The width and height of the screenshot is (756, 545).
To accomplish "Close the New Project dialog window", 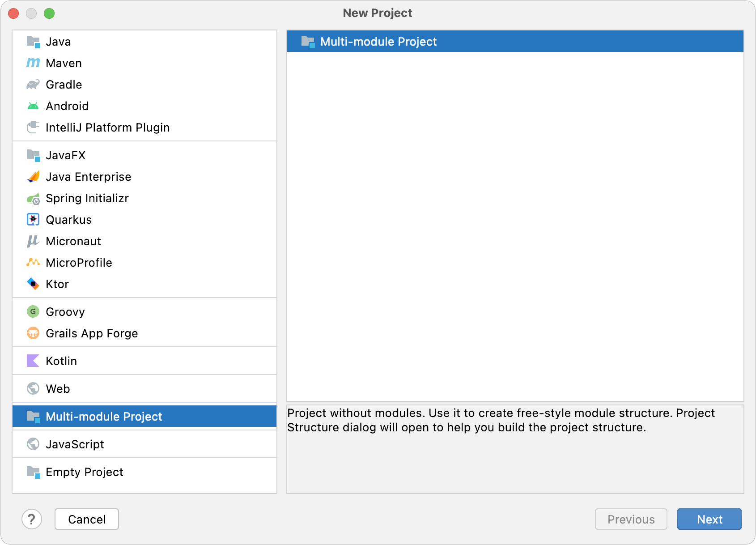I will click(x=14, y=13).
